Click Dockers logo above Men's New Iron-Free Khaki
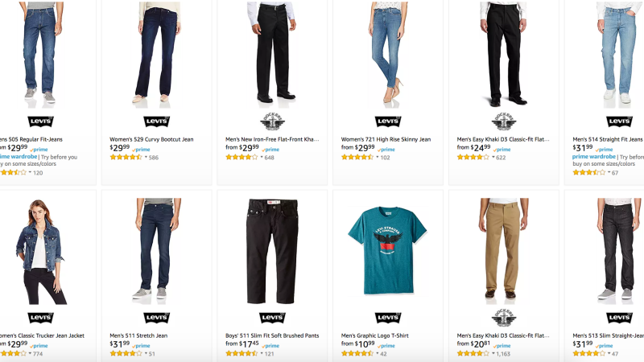 [x=272, y=121]
